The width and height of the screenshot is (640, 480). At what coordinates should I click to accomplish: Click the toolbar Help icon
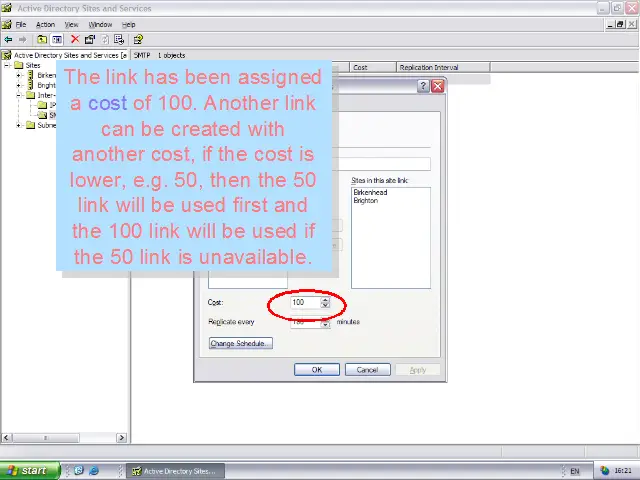pyautogui.click(x=138, y=39)
